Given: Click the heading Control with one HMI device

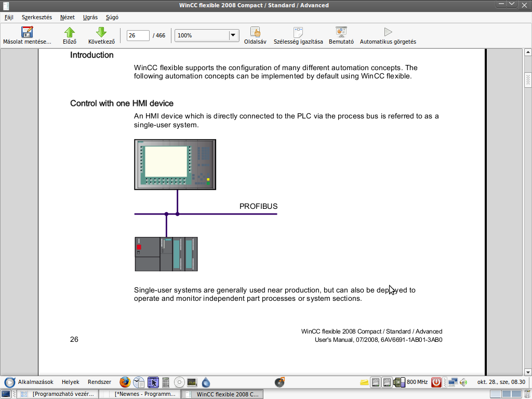Looking at the screenshot, I should (122, 103).
